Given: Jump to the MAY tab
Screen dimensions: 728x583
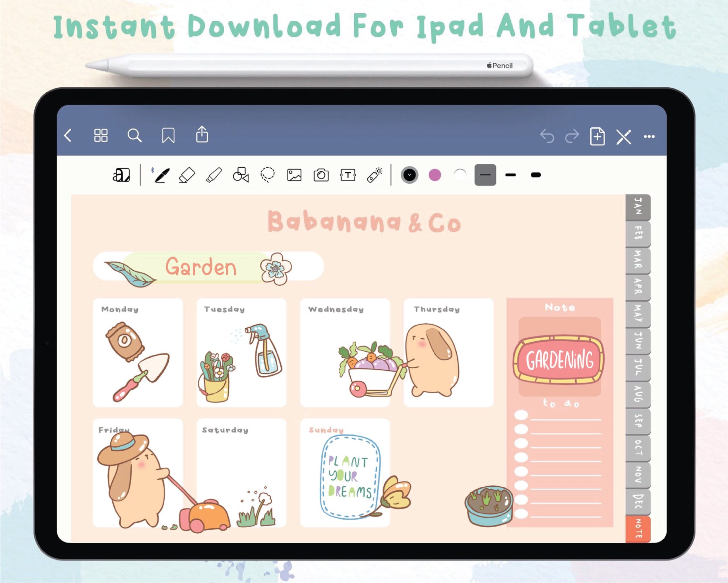Looking at the screenshot, I should point(638,314).
